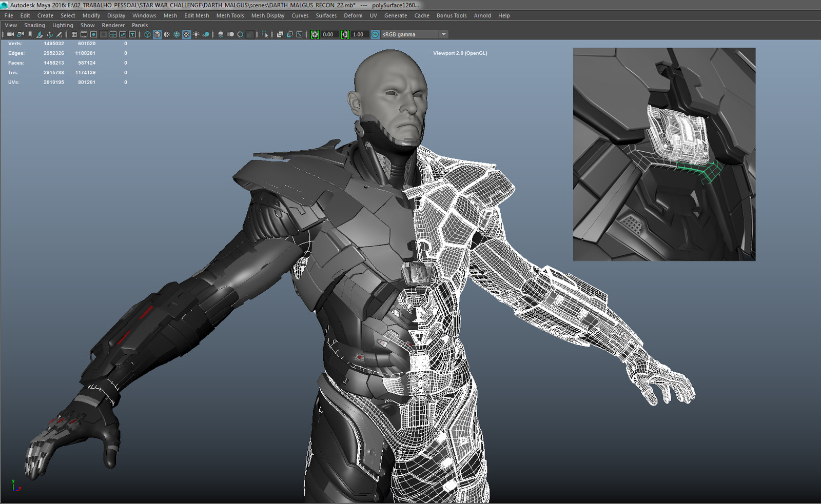Click the Motion Blur icon

click(230, 34)
